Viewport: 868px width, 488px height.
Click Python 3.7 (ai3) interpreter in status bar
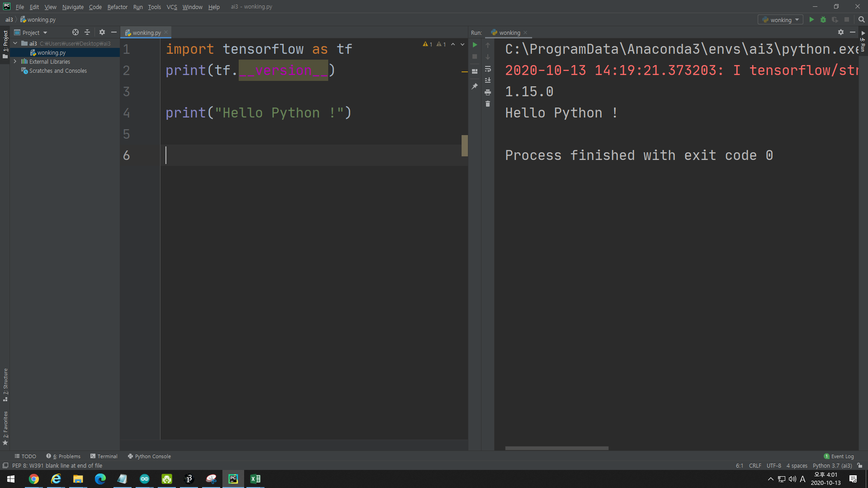(832, 465)
